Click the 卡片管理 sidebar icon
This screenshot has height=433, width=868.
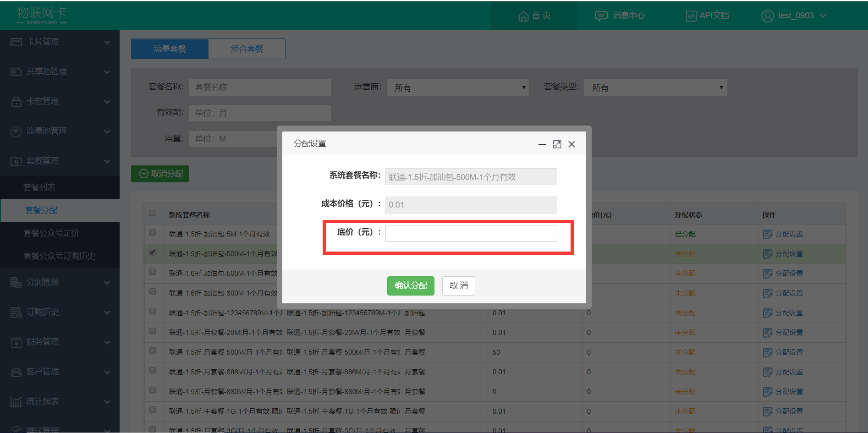point(16,42)
